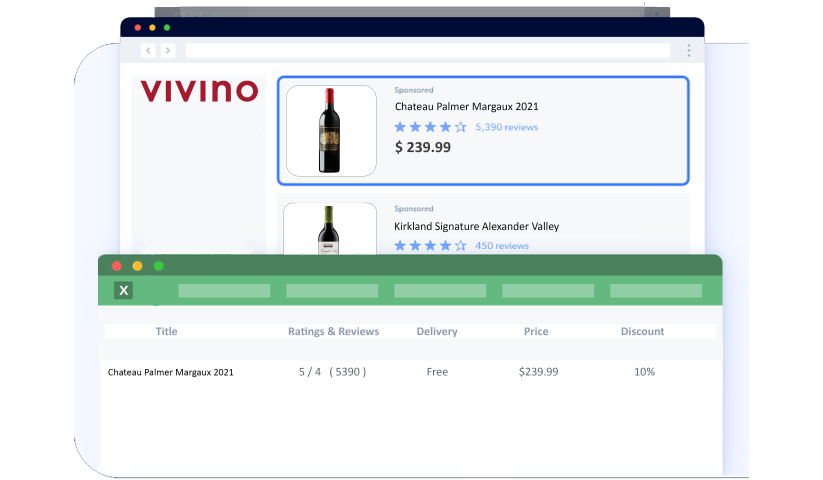Open the 5,390 reviews link
823x480 pixels.
507,127
